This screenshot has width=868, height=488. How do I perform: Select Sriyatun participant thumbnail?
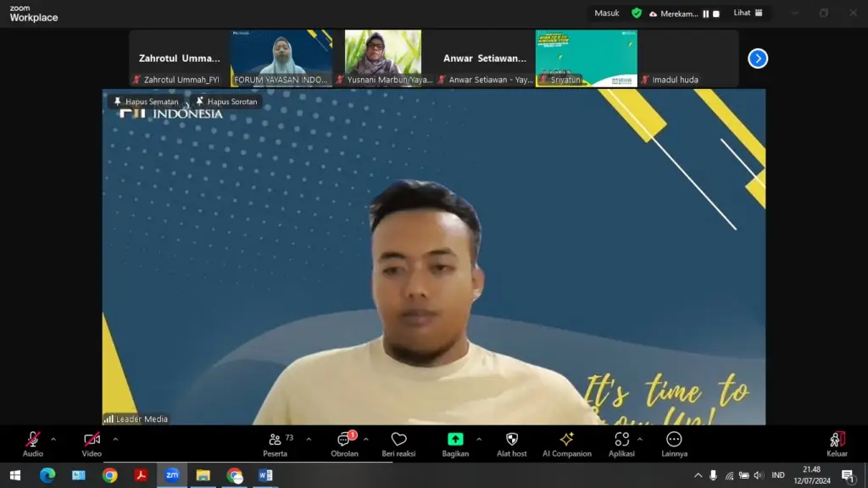(x=587, y=58)
